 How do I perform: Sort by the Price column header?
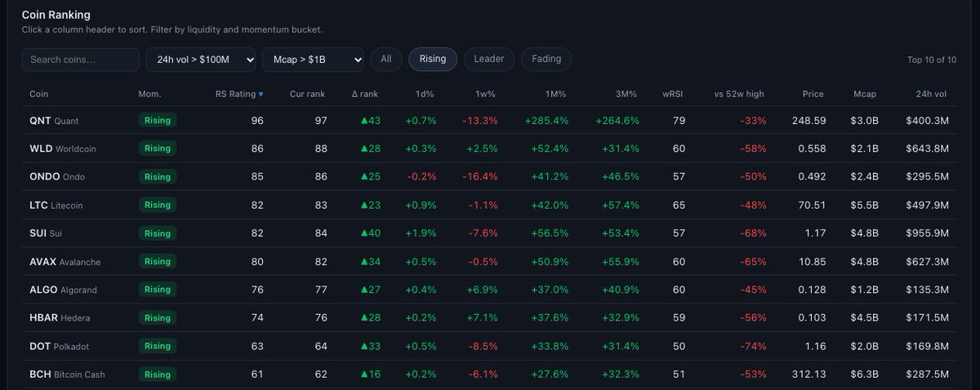[x=813, y=94]
